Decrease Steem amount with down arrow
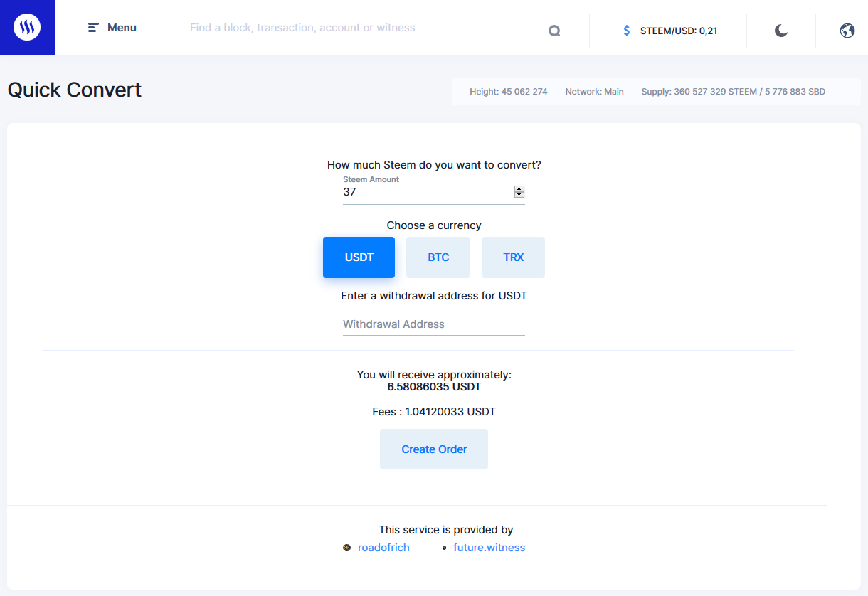Viewport: 868px width, 596px height. [519, 195]
